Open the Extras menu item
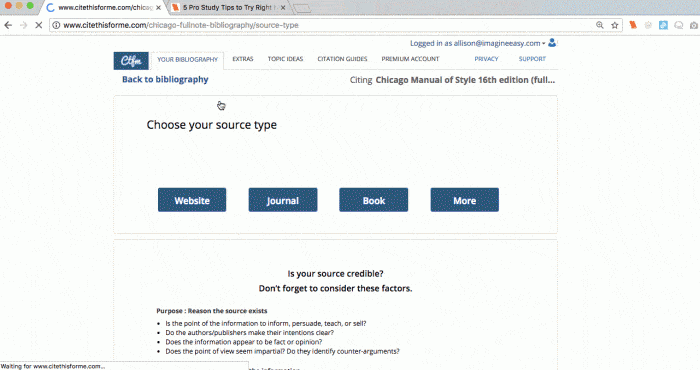Viewport: 700px width, 370px height. (x=243, y=59)
